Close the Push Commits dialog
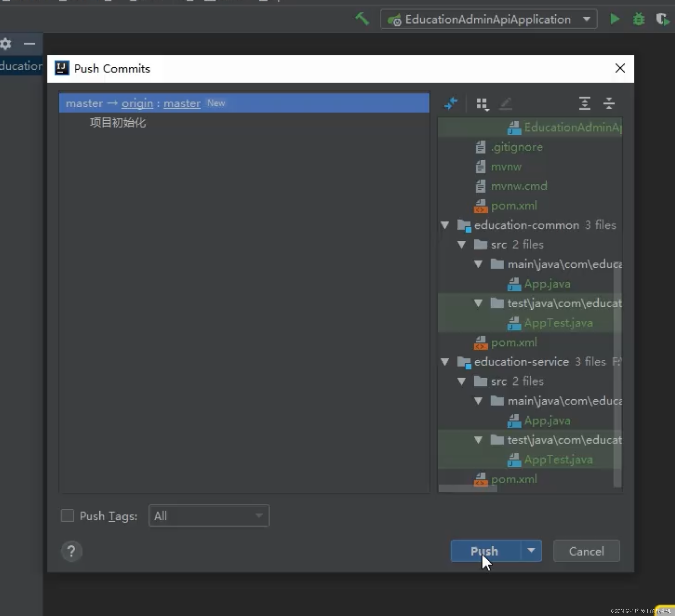The image size is (675, 616). (620, 68)
